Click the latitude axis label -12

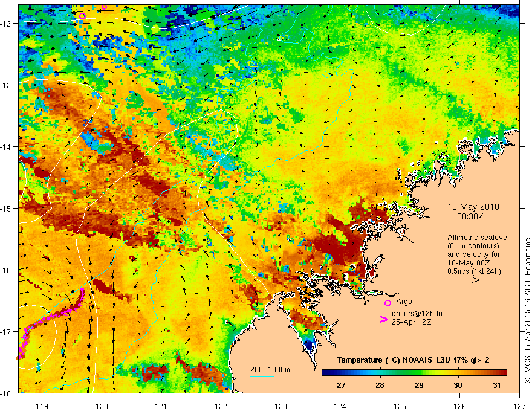(x=7, y=24)
